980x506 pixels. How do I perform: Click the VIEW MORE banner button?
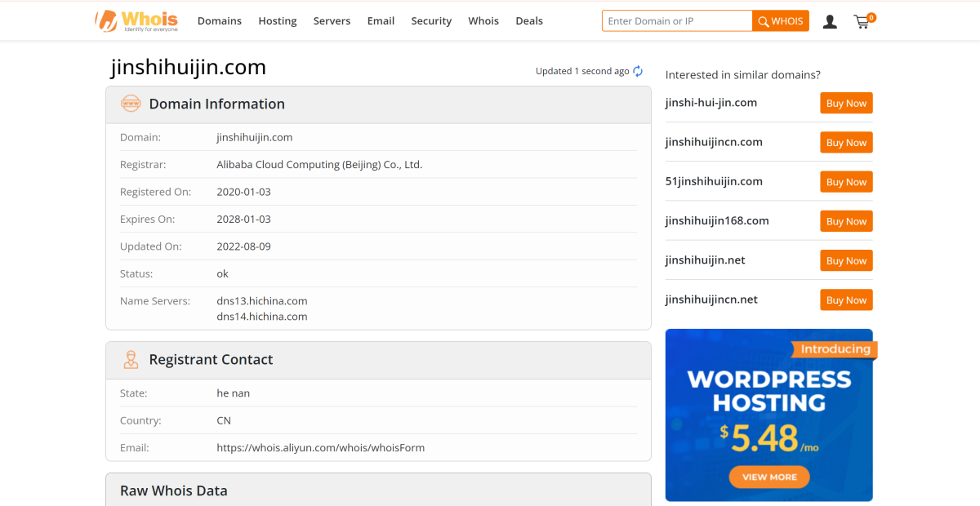(769, 477)
